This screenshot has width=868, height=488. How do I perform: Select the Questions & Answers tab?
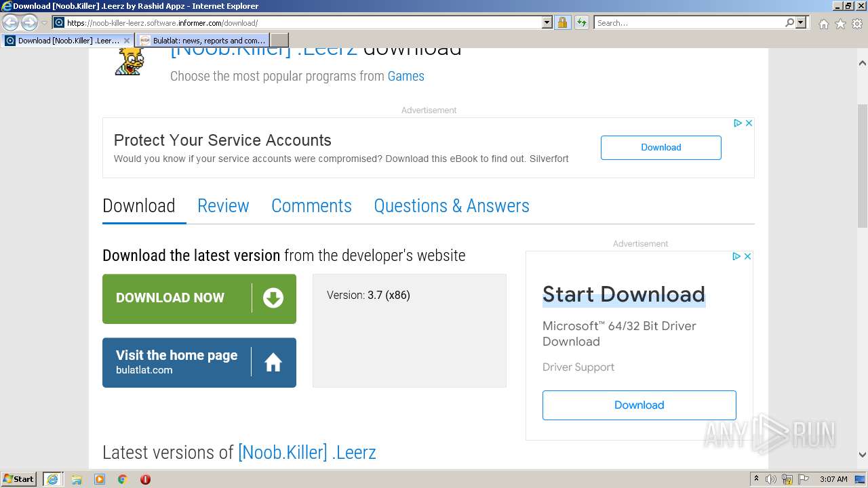click(x=452, y=205)
